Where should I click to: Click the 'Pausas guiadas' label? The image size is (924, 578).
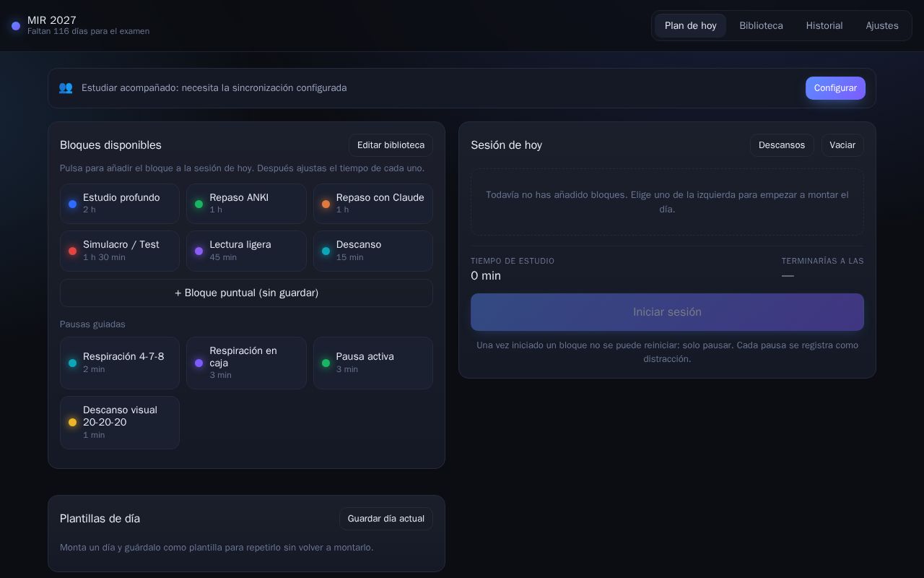tap(92, 324)
